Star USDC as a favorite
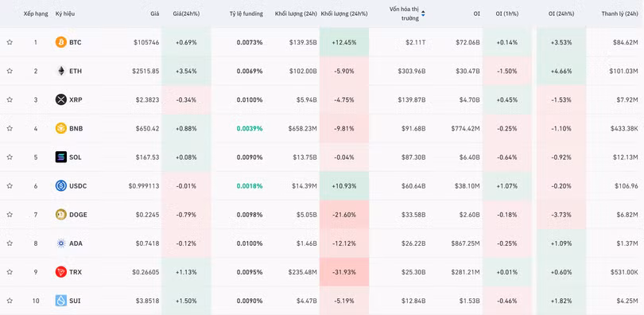Viewport: 644px width, 315px height. (x=10, y=186)
